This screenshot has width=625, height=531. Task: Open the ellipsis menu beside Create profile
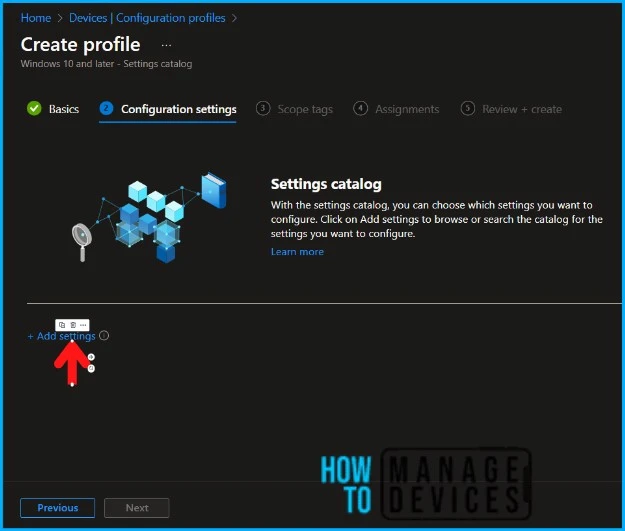(x=166, y=45)
